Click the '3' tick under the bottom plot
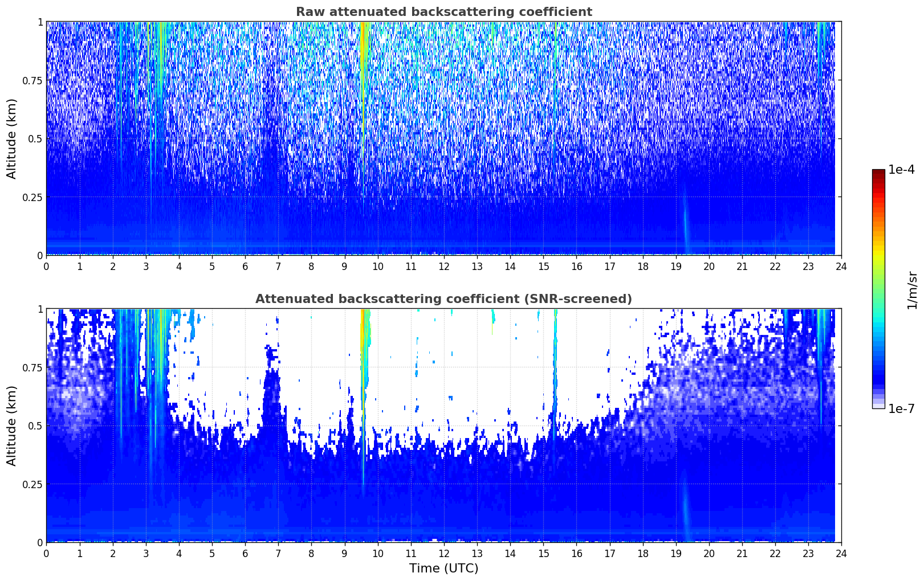Screen dimensions: 924x581 click(x=146, y=553)
